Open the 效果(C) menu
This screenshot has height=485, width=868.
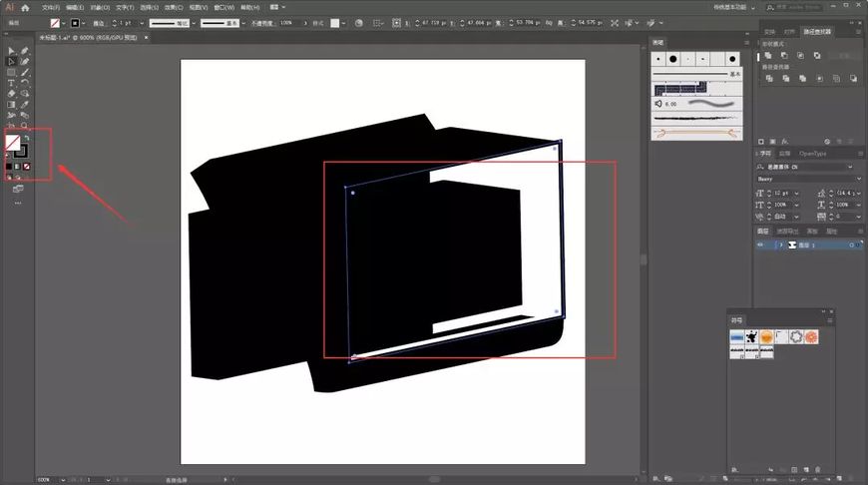tap(174, 8)
